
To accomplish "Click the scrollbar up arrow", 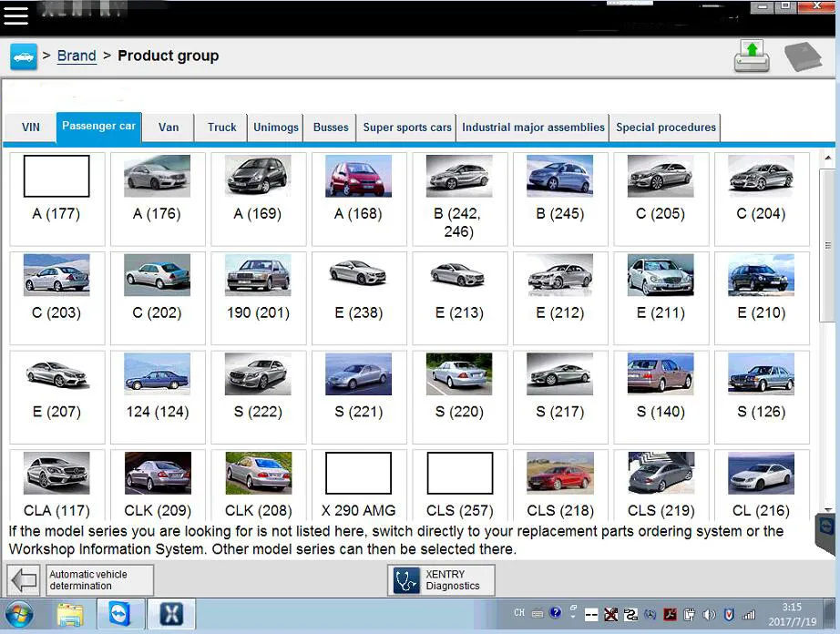I will [x=827, y=158].
